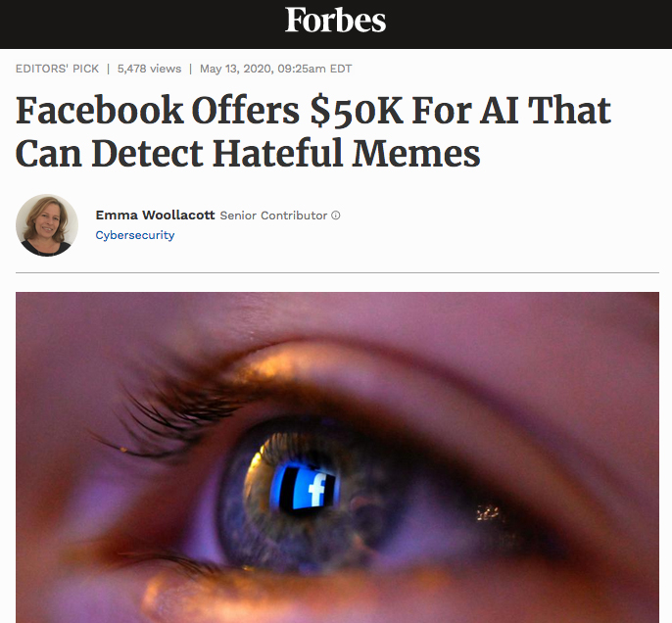Screen dimensions: 672x623
Task: Open the Senior Contributor info icon
Action: (x=336, y=216)
